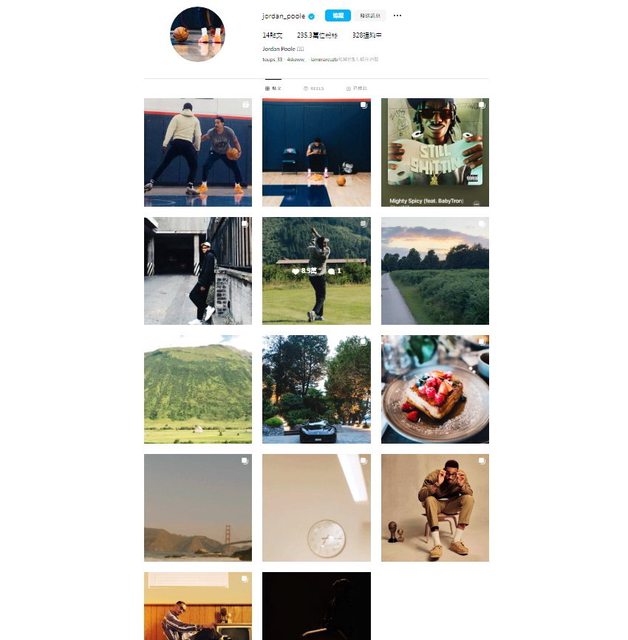Open the followers count link
The image size is (628, 640).
click(x=317, y=36)
